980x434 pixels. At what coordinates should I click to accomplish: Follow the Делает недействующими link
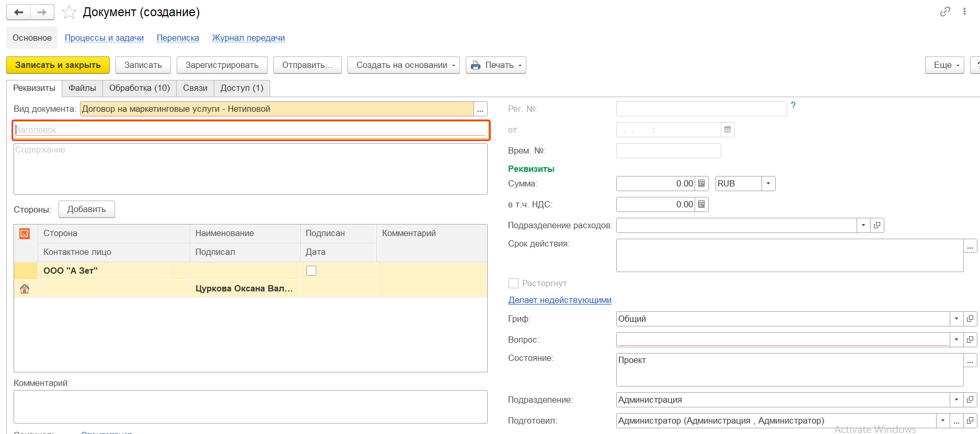pos(559,300)
